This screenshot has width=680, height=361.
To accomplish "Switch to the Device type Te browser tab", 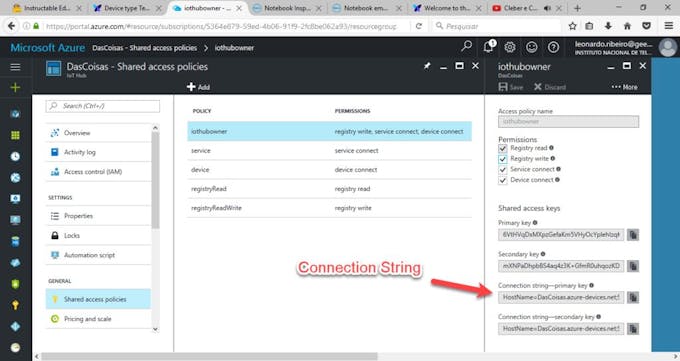I will pyautogui.click(x=128, y=8).
